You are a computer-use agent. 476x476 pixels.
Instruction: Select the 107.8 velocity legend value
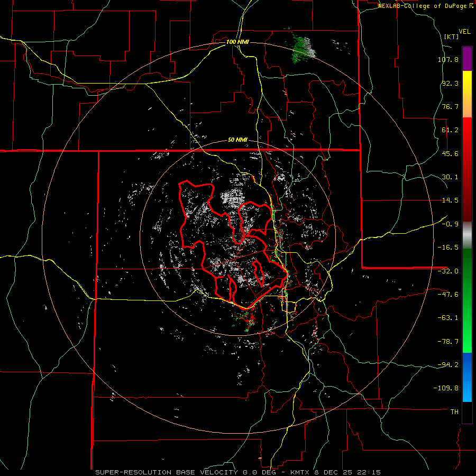448,59
